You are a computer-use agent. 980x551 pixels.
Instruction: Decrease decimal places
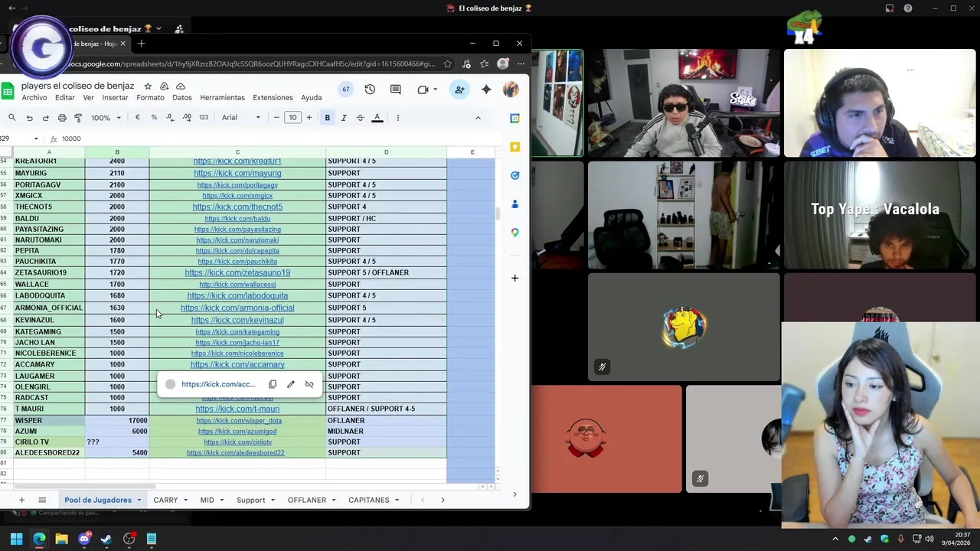pos(170,118)
